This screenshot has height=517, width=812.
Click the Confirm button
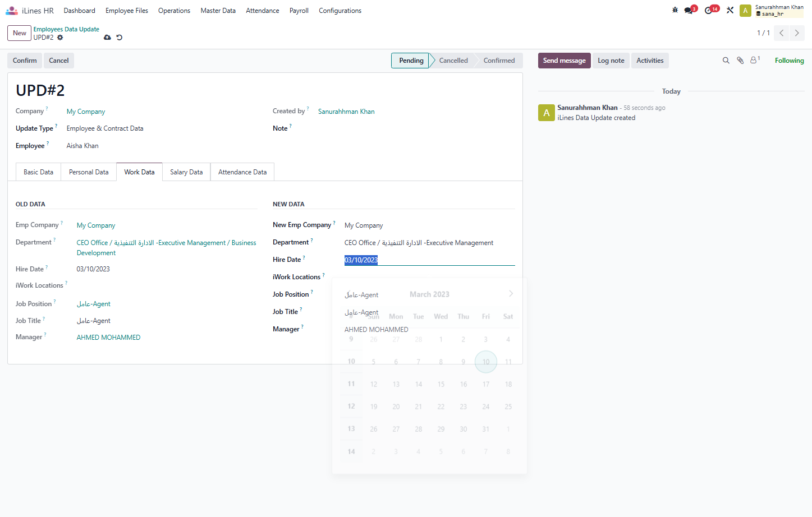(25, 61)
